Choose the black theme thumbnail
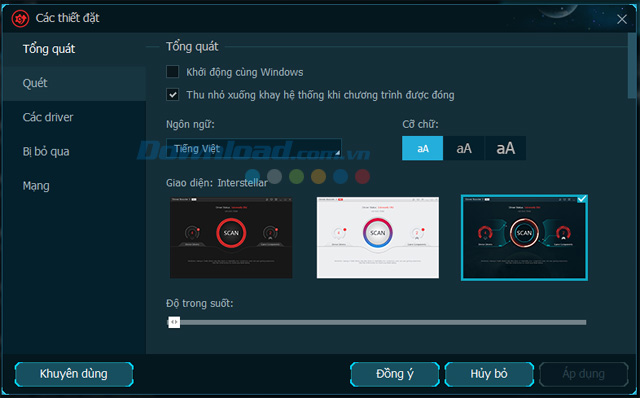Viewport: 640px width, 398px height. click(x=231, y=238)
